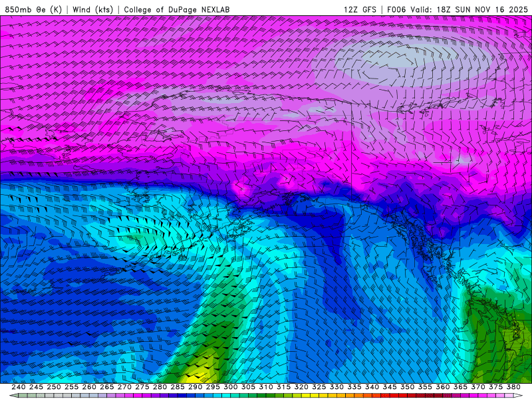Select the 330 legend value
The width and height of the screenshot is (532, 399).
(x=336, y=387)
